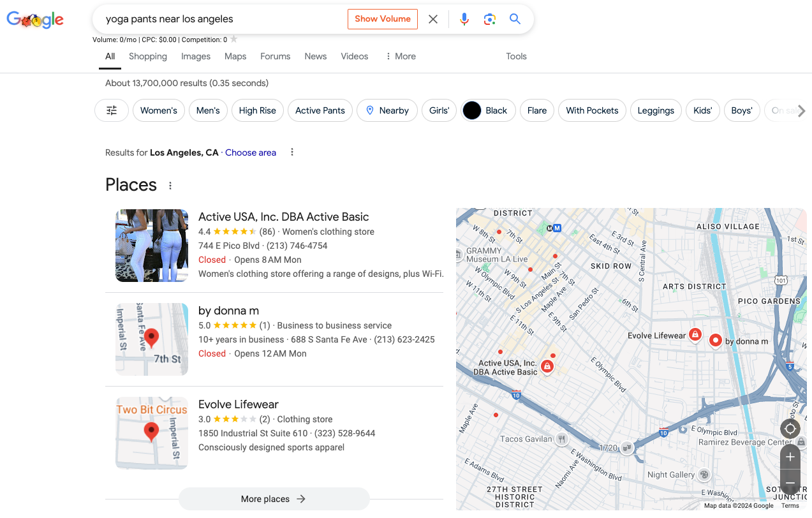Apply the Kids' filter chip
The image size is (812, 518).
[703, 110]
